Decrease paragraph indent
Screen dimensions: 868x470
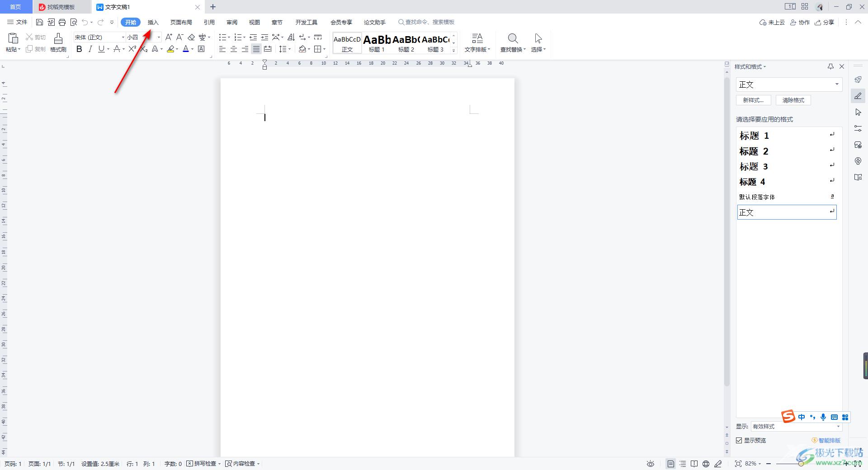point(254,37)
